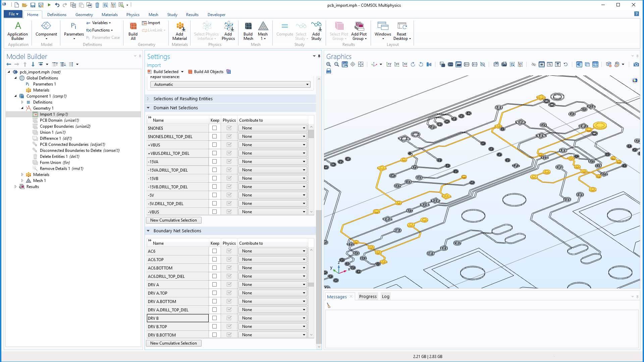Click the Application Builder icon
644x362 pixels.
point(17,30)
